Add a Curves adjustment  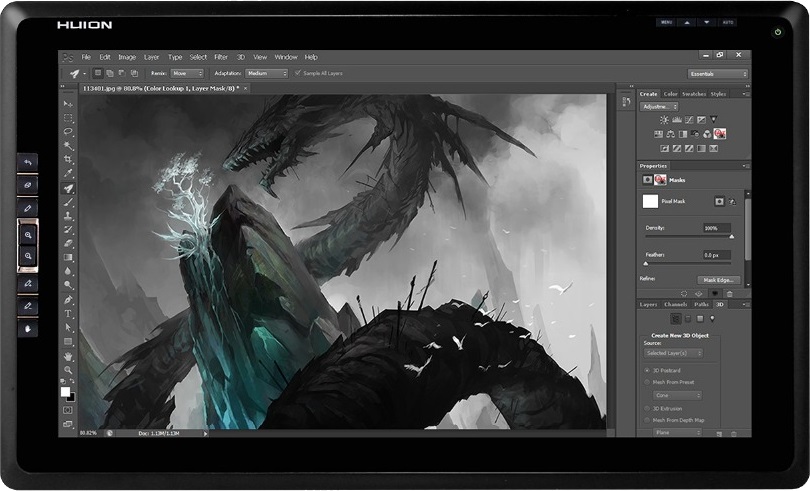689,120
